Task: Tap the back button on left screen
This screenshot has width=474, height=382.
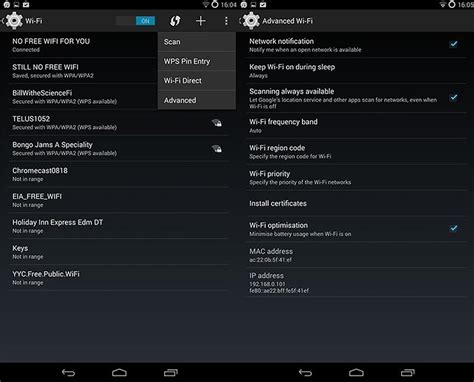Action: (x=68, y=372)
